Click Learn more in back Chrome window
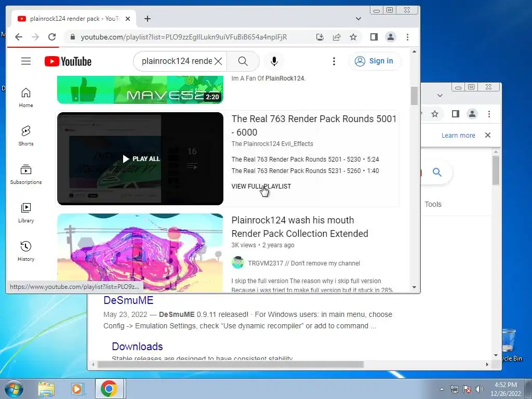532x399 pixels. coord(458,136)
